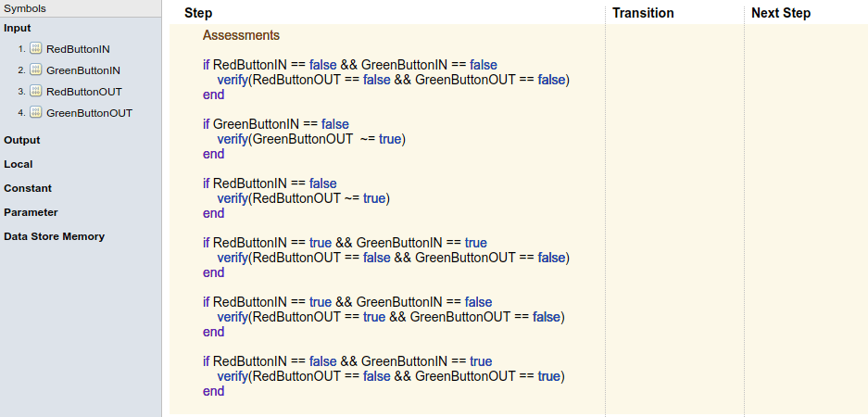Open the Parameter symbols section
Viewport: 868px width, 417px height.
pos(31,212)
